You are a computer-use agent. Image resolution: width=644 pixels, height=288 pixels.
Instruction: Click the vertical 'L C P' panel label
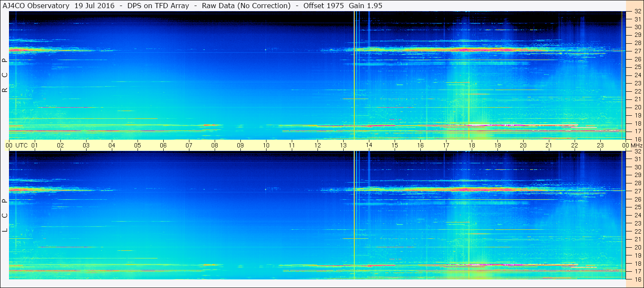[x=5, y=215]
